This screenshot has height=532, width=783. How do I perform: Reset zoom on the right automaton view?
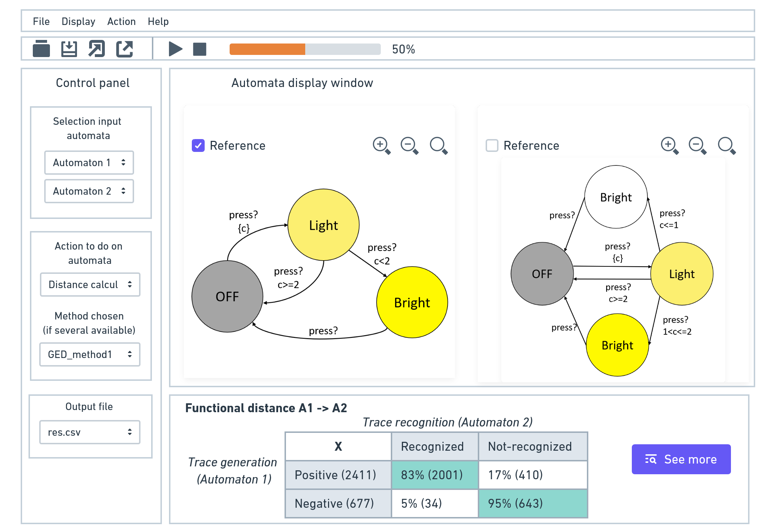(727, 145)
